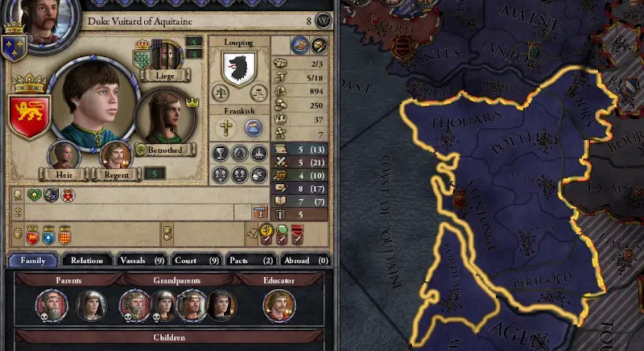Select the Catholic cross religion icon
644x351 pixels.
click(225, 128)
